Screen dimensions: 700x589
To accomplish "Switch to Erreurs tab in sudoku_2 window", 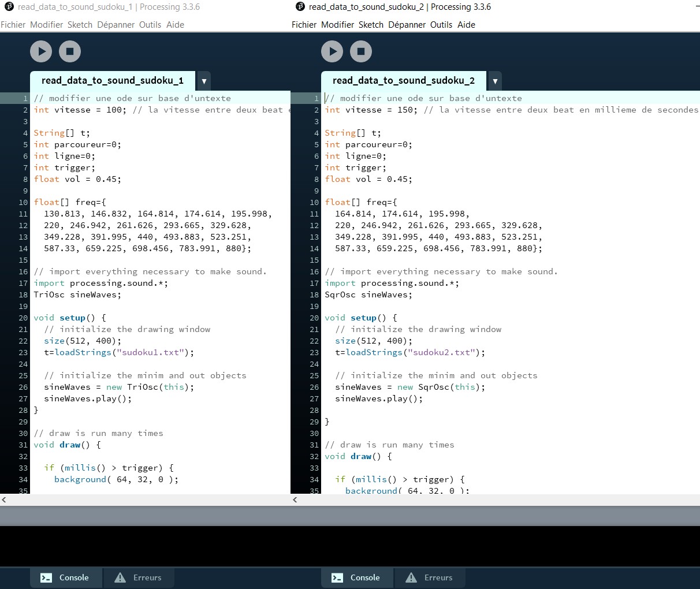I will [x=430, y=577].
